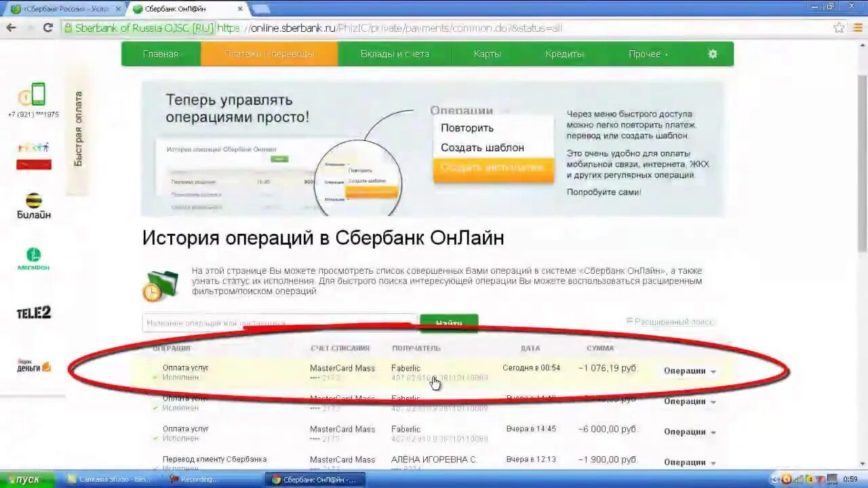
Task: Switch to the Сбербанк ОнЛ@йн taskbar item
Action: click(x=315, y=479)
